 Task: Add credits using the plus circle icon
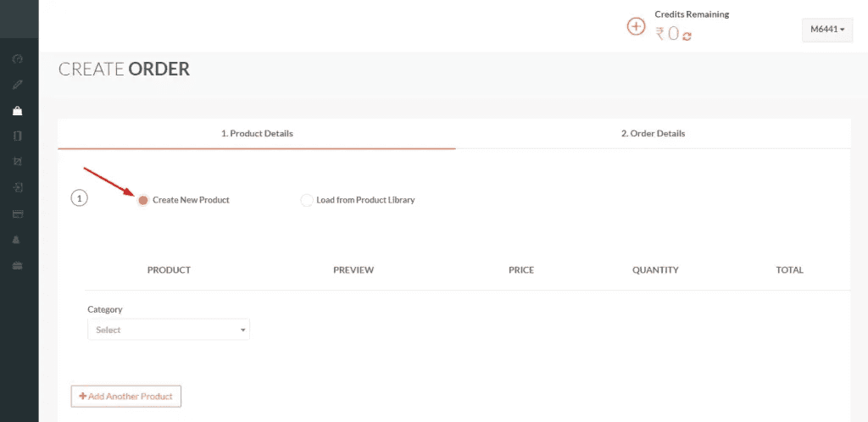coord(636,26)
